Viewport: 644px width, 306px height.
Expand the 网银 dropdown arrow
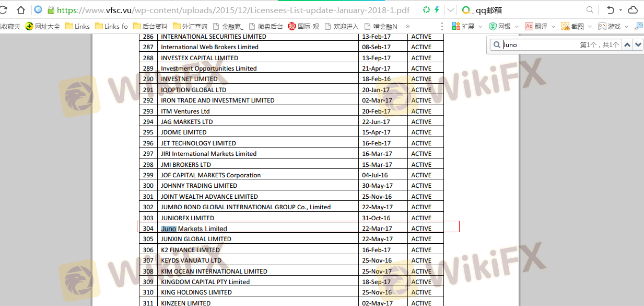click(x=517, y=26)
